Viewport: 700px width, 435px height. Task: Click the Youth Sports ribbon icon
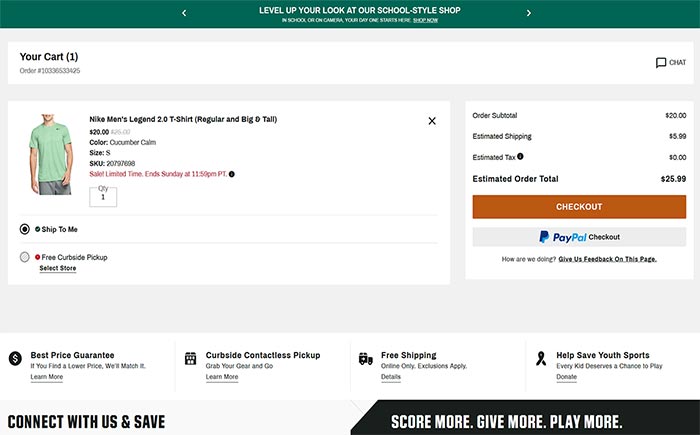point(541,358)
